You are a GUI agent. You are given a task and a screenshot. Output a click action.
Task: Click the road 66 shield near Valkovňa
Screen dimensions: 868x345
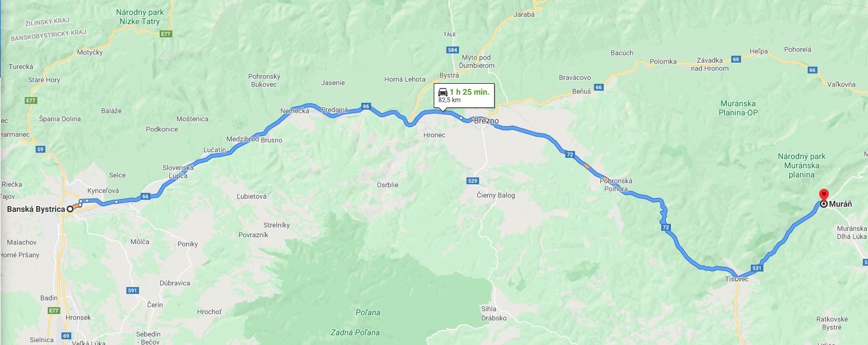[812, 70]
